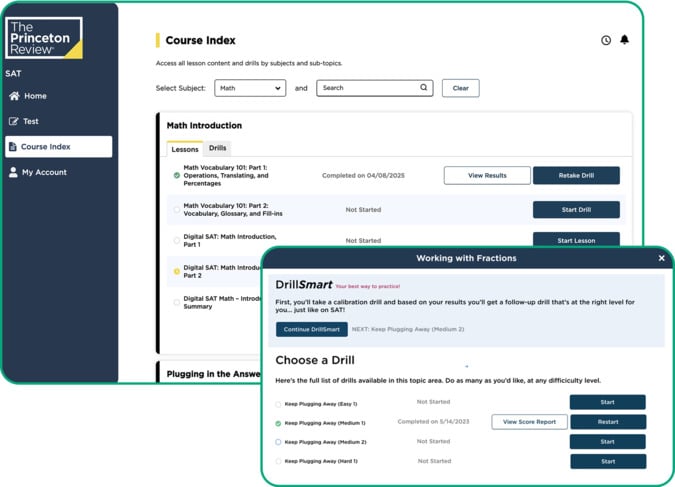The image size is (675, 487).
Task: Click the Home house icon
Action: coord(14,96)
